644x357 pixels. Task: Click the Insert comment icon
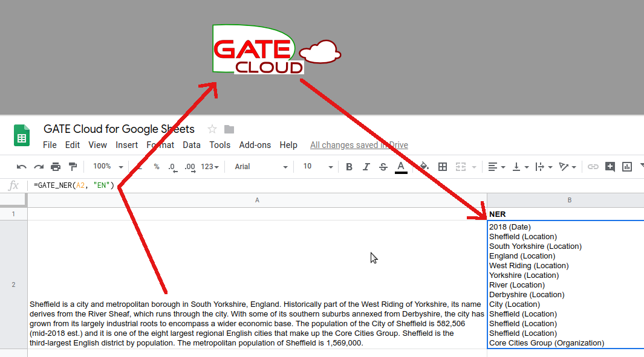pos(610,167)
